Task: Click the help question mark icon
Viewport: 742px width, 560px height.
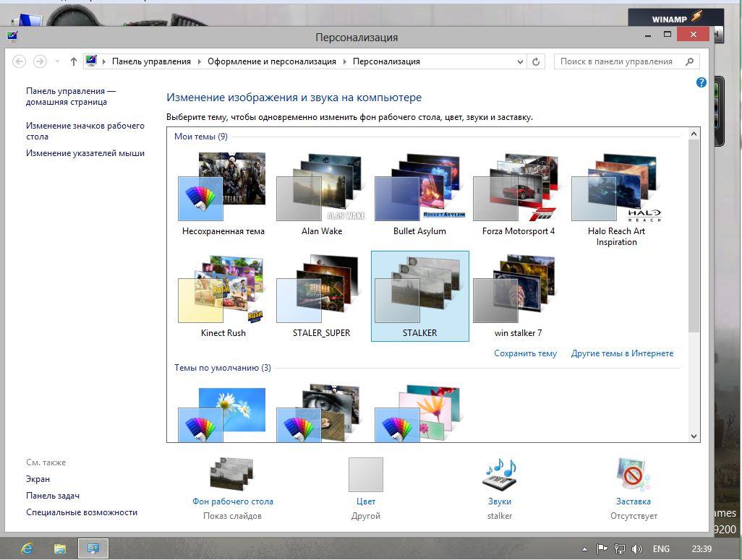Action: pyautogui.click(x=702, y=83)
